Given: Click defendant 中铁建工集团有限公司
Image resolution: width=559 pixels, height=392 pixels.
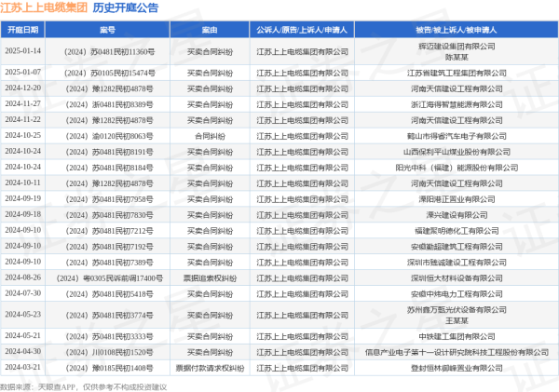Looking at the screenshot, I should coord(457,336).
